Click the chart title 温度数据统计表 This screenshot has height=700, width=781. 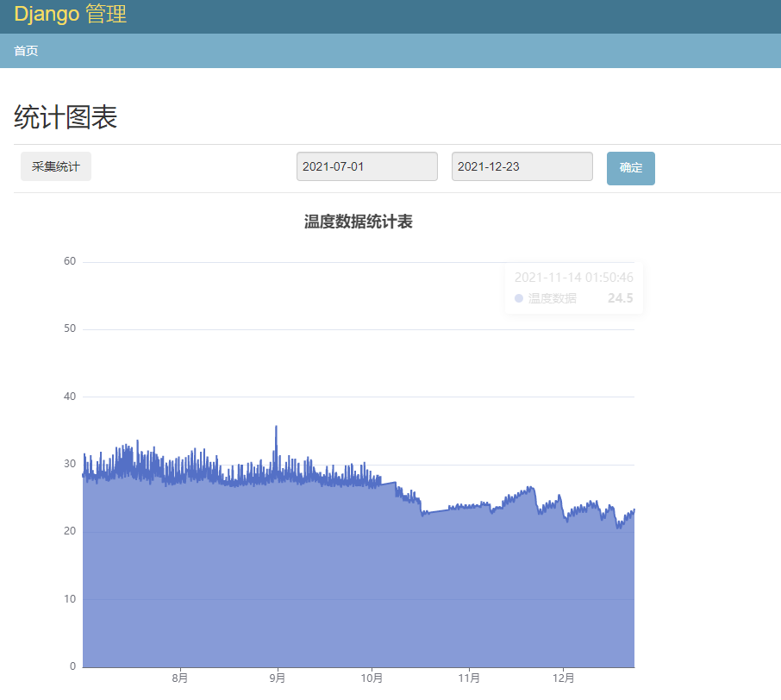(x=358, y=222)
